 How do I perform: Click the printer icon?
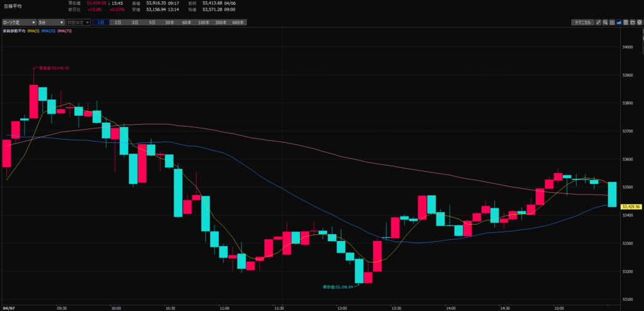pos(639,23)
